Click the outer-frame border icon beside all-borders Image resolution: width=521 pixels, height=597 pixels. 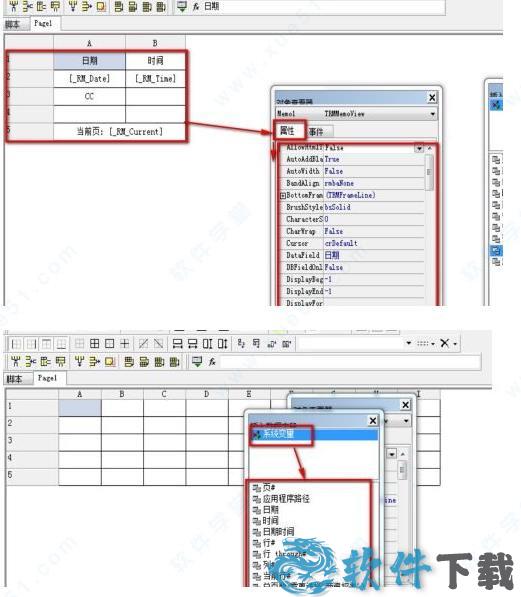pyautogui.click(x=110, y=344)
